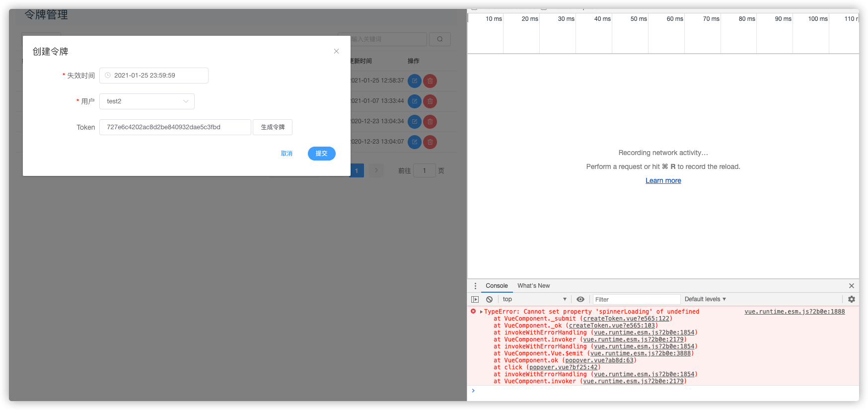Delete row dated 2021-01-07 13:33:44

point(430,101)
